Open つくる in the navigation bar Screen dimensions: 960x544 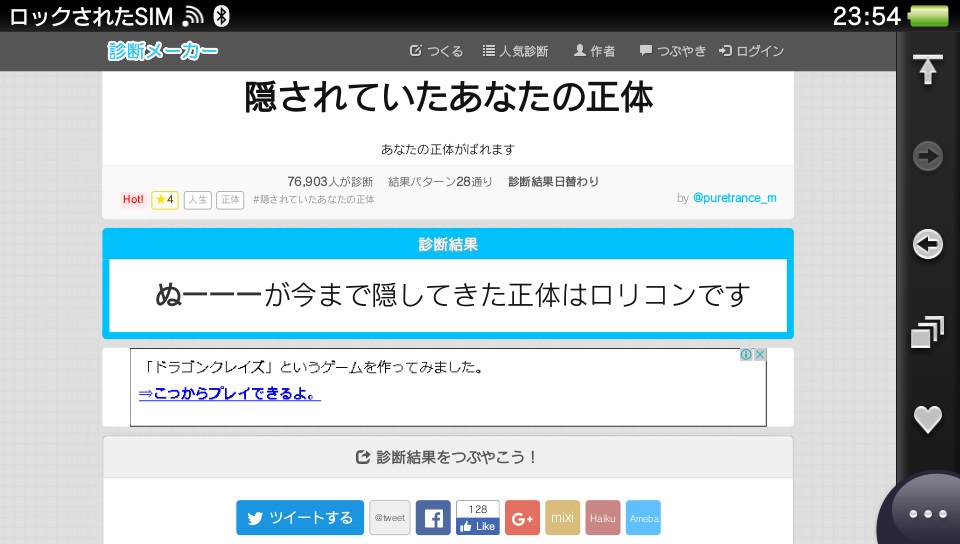click(x=436, y=51)
